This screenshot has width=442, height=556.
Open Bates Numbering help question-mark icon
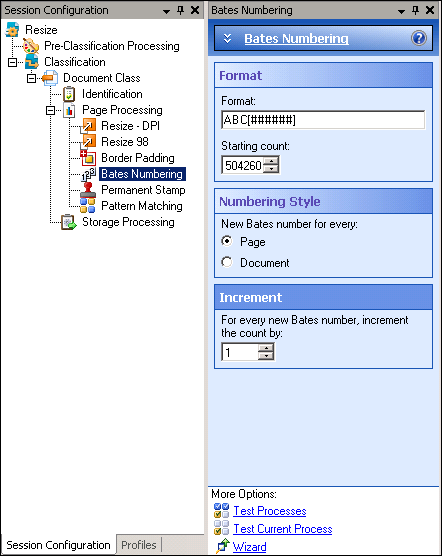point(419,38)
